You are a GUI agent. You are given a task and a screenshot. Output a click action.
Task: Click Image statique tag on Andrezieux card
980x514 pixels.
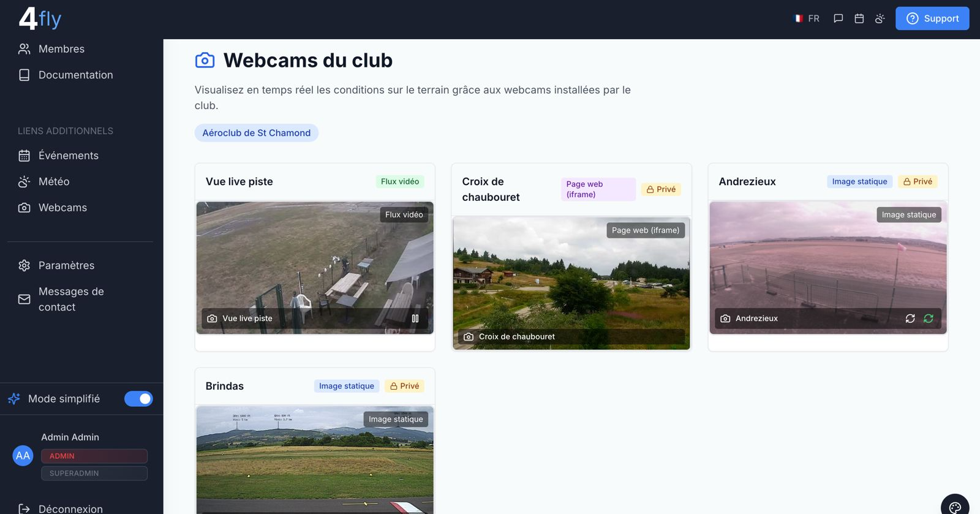pos(859,181)
